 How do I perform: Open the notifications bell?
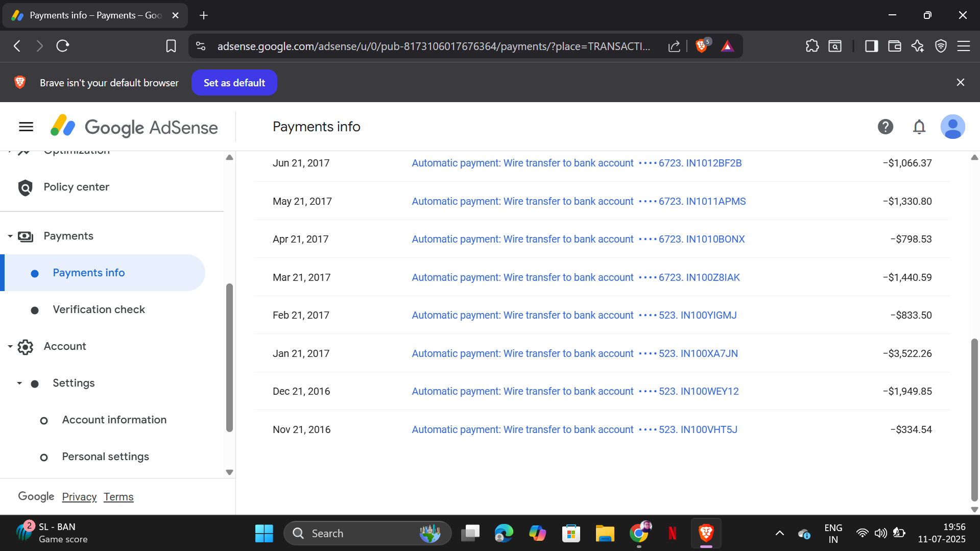tap(919, 127)
